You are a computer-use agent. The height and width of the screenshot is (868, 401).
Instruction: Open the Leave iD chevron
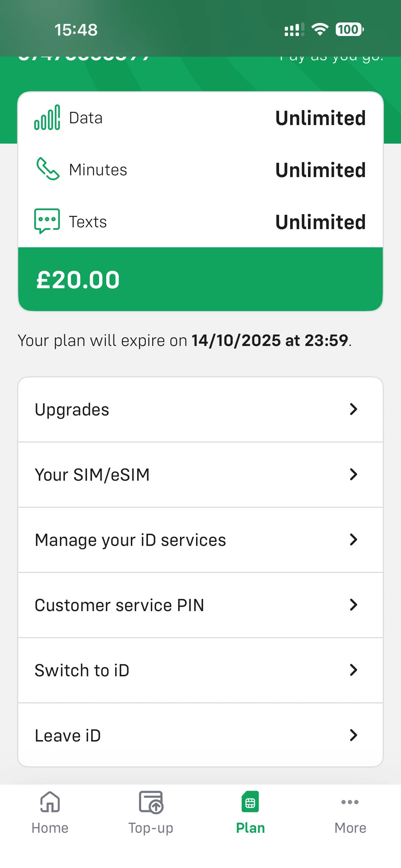pos(353,735)
